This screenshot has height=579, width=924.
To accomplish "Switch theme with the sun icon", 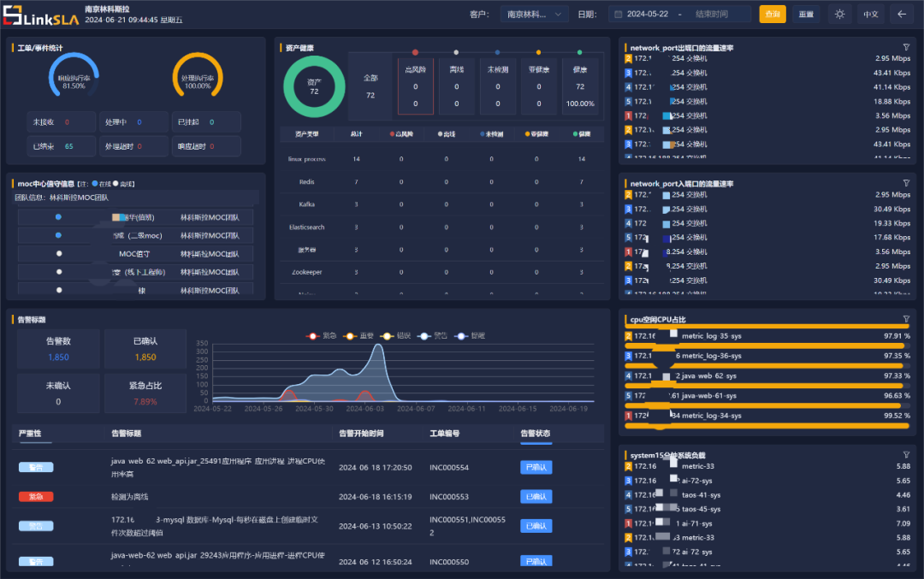I will [840, 15].
